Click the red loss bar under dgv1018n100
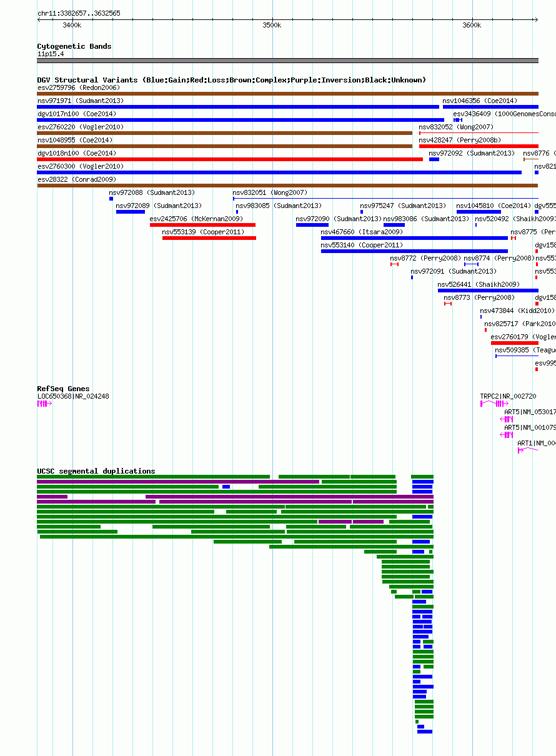 coord(230,159)
